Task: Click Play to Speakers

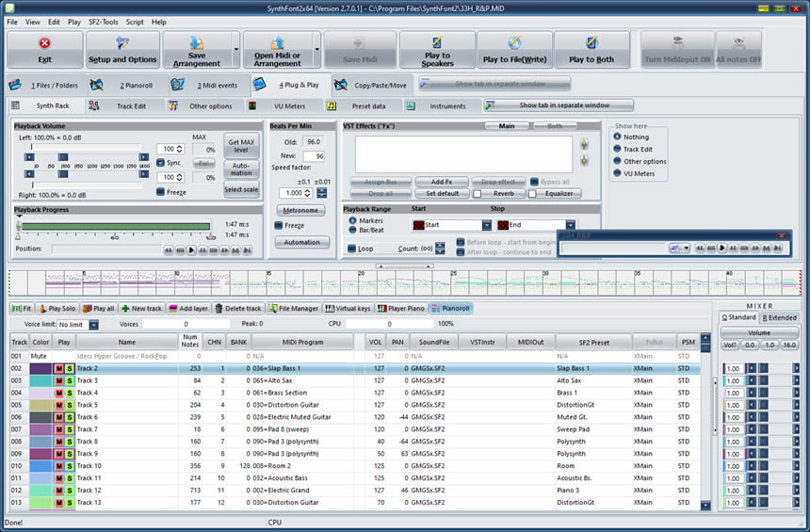Action: tap(437, 50)
